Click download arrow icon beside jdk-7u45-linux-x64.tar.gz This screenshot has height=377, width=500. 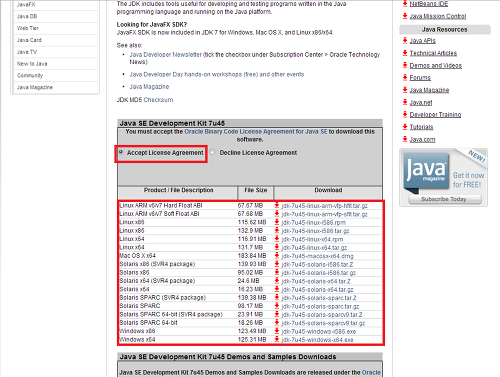click(x=277, y=247)
